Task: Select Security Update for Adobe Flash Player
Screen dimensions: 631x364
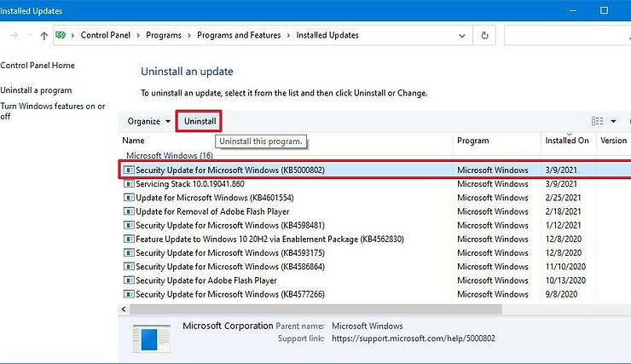Action: (375, 280)
